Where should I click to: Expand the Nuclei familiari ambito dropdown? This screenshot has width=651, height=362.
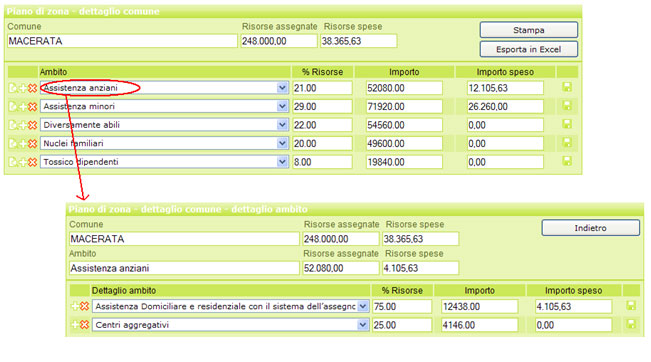coord(282,144)
